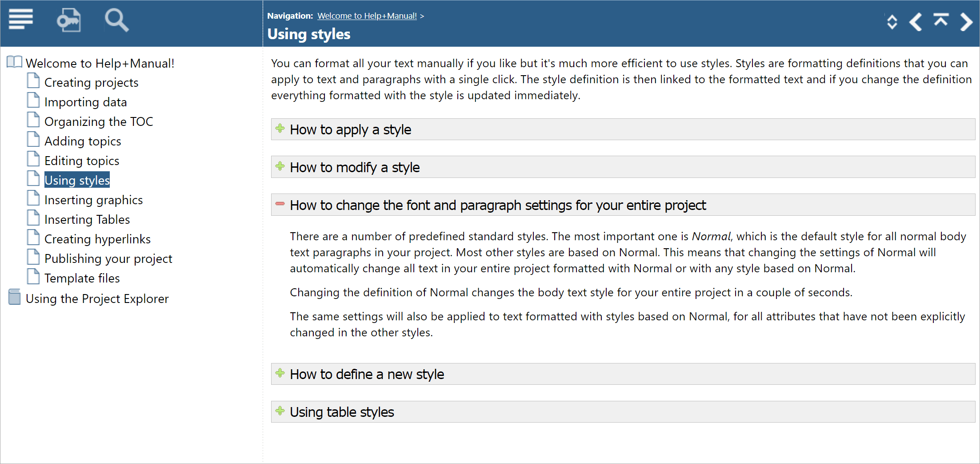Open the 'Creating projects' topic
The image size is (980, 464).
click(x=91, y=83)
